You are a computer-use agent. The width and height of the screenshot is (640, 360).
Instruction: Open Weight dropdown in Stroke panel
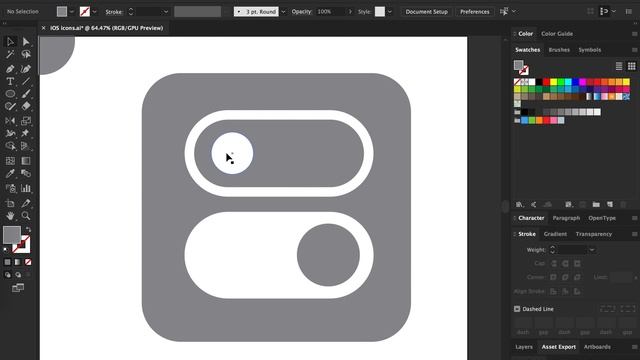[591, 250]
